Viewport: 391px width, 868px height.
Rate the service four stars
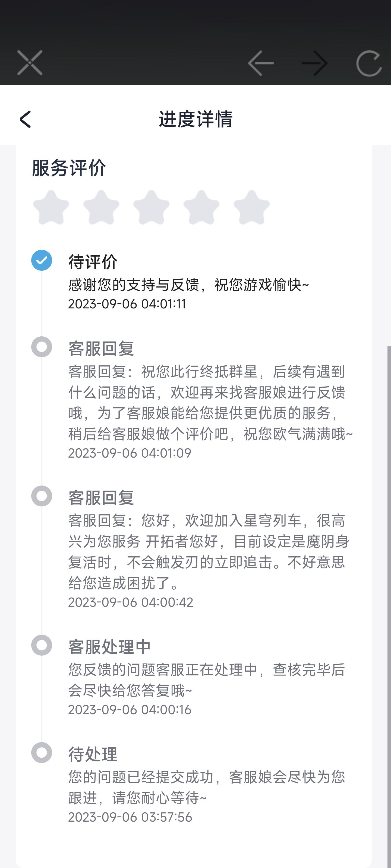click(201, 207)
